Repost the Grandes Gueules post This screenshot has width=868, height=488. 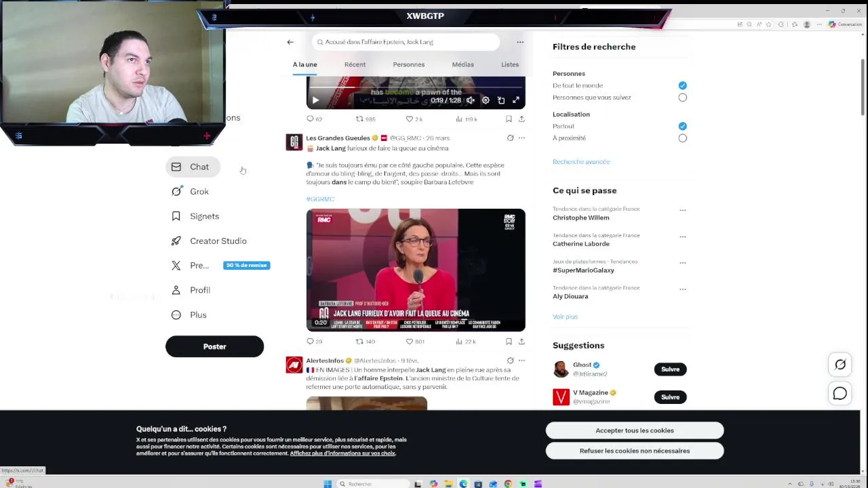point(365,342)
